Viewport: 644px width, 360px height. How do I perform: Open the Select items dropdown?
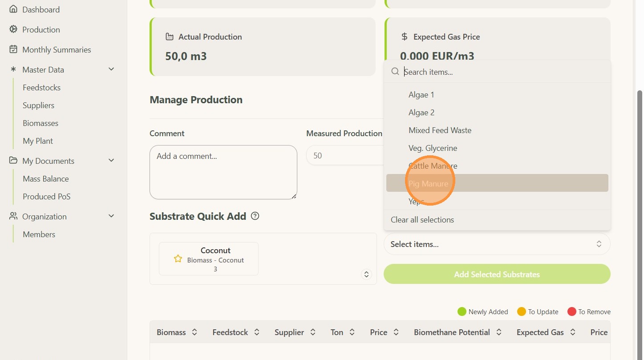[x=497, y=244]
